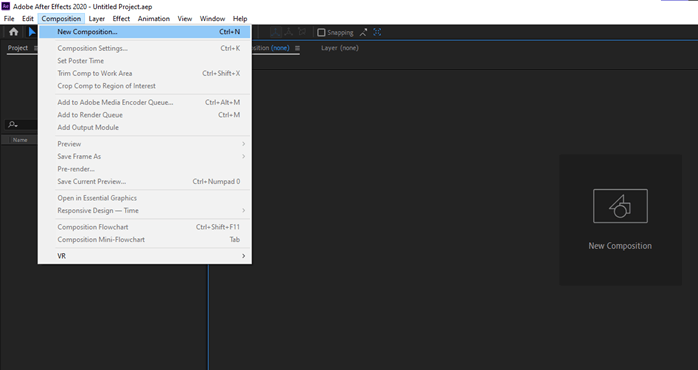Open the Window menu
This screenshot has height=370, width=698.
pos(212,19)
